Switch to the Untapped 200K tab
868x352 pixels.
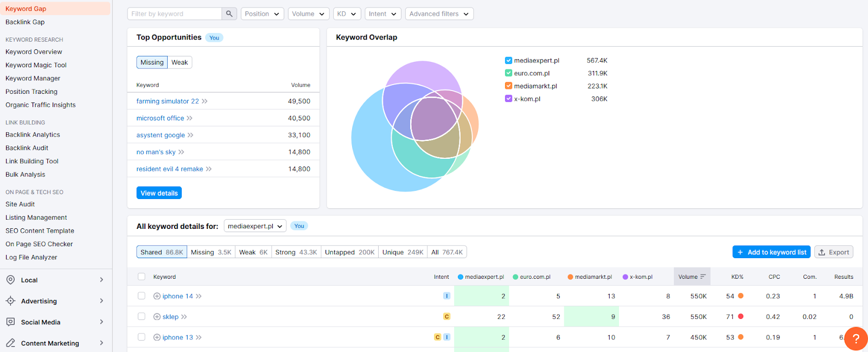point(350,252)
